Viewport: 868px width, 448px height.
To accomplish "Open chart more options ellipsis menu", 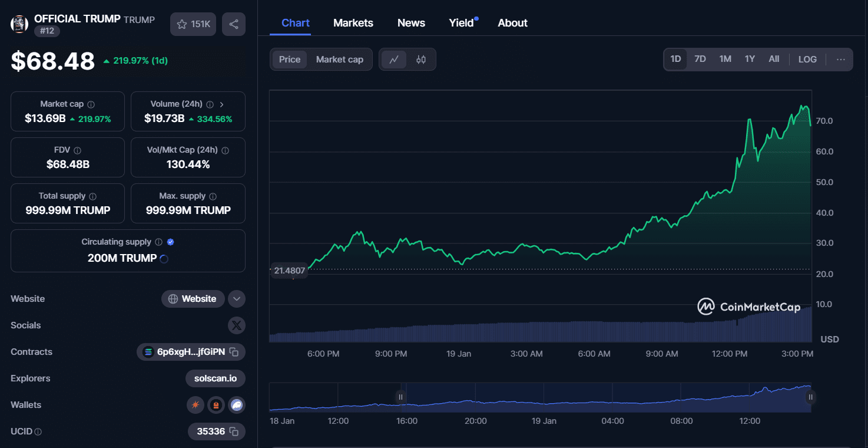I will click(x=841, y=60).
